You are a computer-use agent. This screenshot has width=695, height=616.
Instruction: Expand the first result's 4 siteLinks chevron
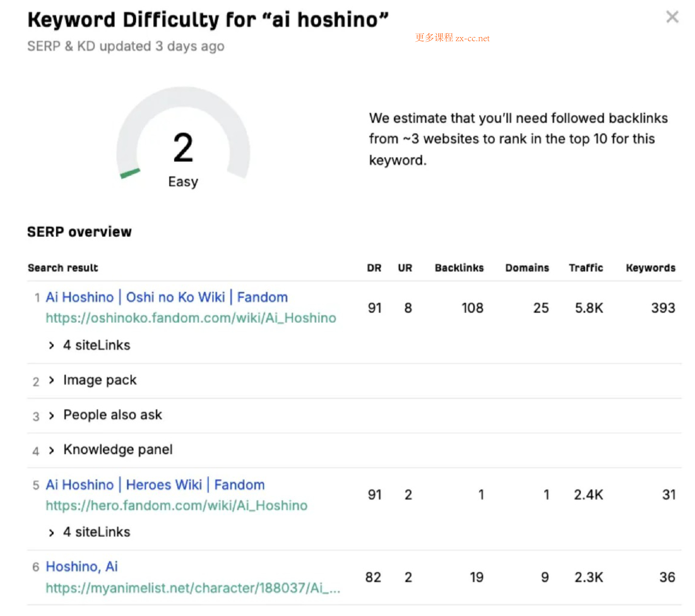(x=51, y=346)
